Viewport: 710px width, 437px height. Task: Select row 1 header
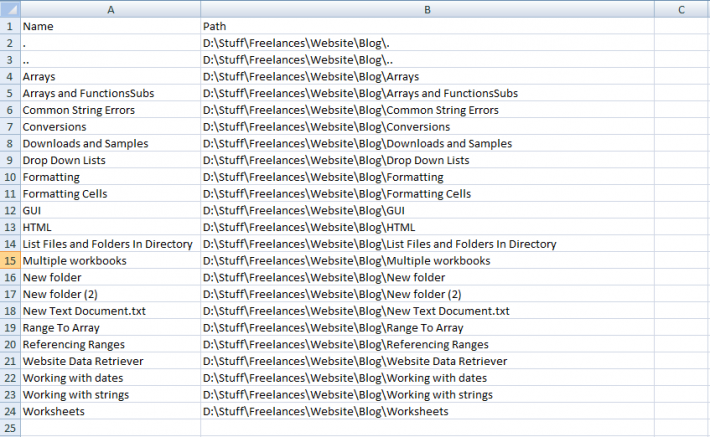click(9, 26)
